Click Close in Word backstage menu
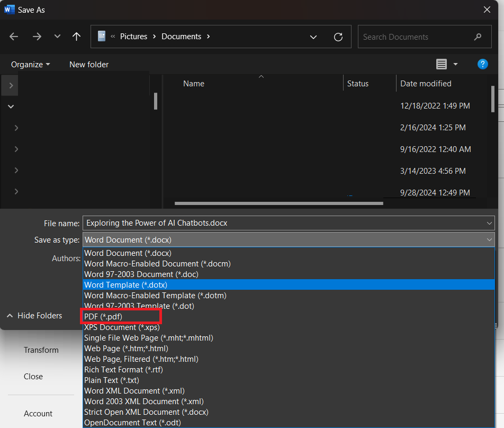This screenshot has height=428, width=504. 33,377
